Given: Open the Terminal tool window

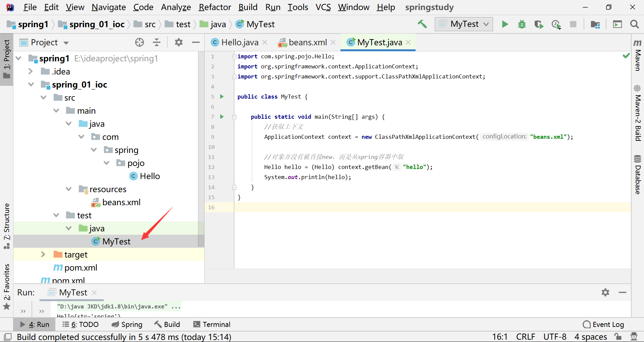Looking at the screenshot, I should (212, 324).
